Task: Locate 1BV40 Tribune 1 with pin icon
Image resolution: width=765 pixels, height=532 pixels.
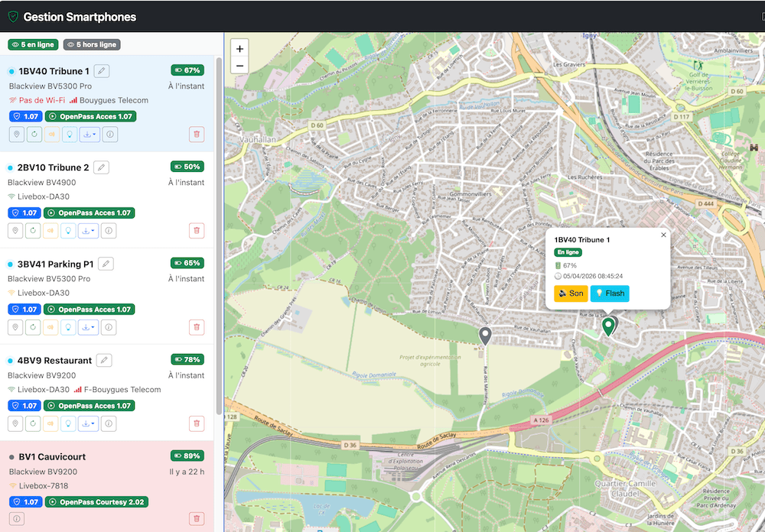Action: coord(15,135)
